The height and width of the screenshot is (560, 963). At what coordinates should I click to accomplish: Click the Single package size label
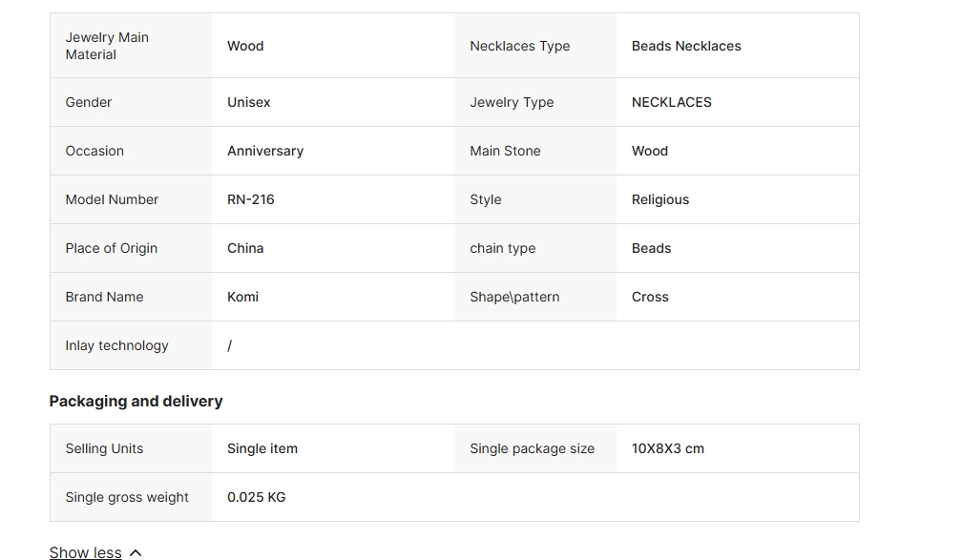pos(532,448)
